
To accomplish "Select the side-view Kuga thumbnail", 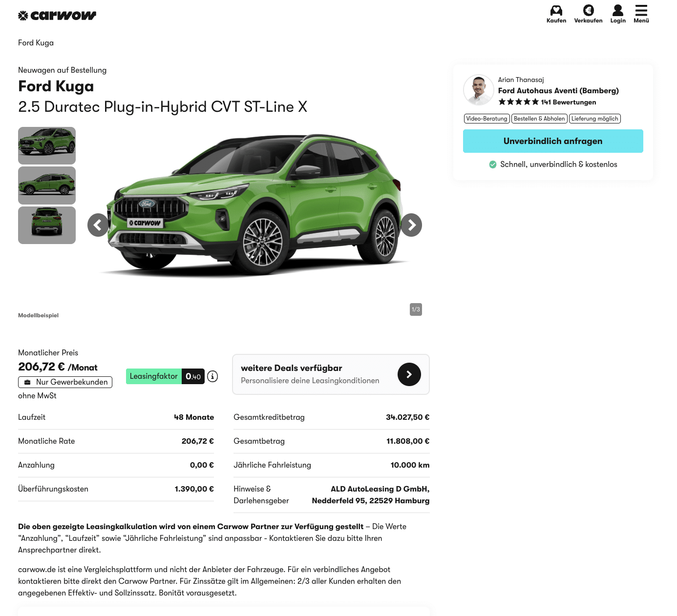I will 47,185.
